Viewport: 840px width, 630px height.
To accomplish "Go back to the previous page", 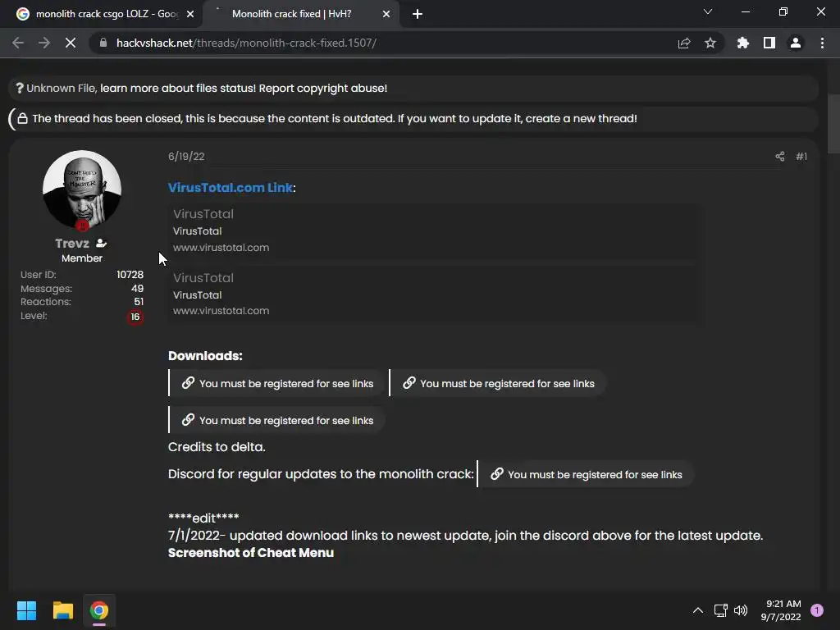I will pos(18,43).
